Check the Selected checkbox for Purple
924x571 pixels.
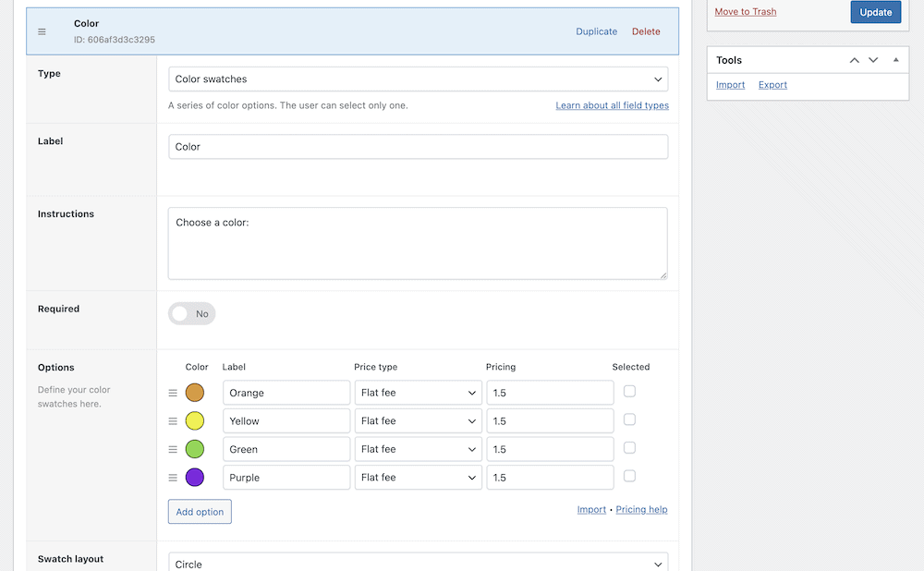pyautogui.click(x=631, y=476)
